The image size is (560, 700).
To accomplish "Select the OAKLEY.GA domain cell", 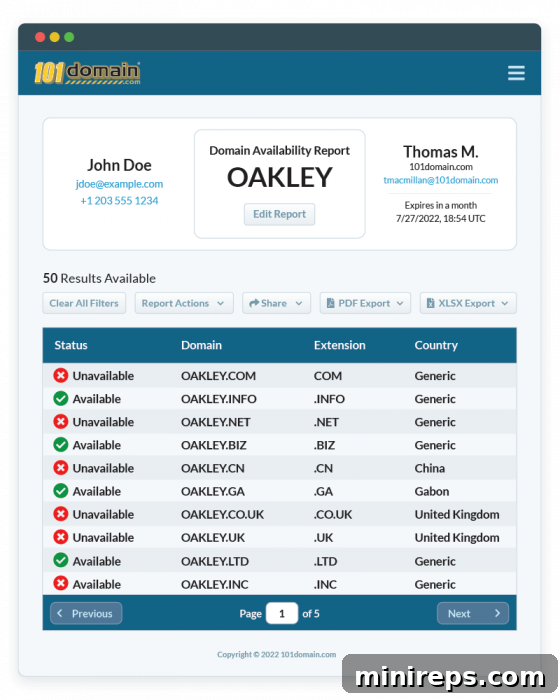I will [x=213, y=492].
